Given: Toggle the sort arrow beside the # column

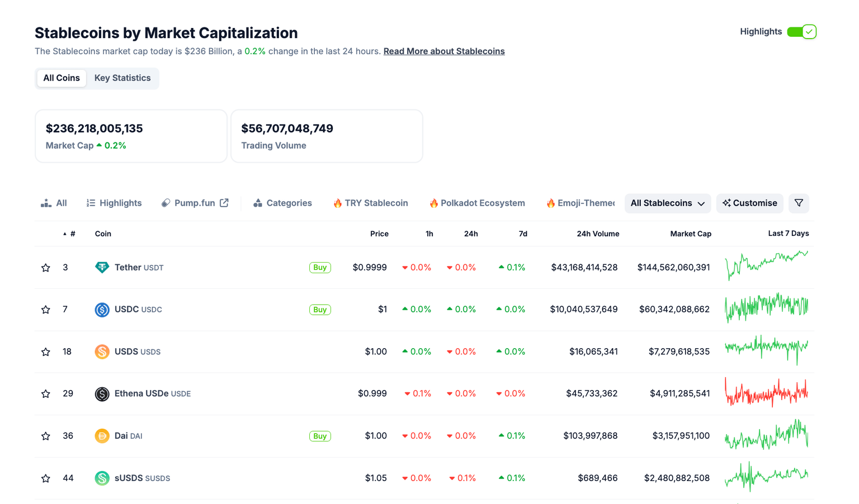Looking at the screenshot, I should coord(64,234).
